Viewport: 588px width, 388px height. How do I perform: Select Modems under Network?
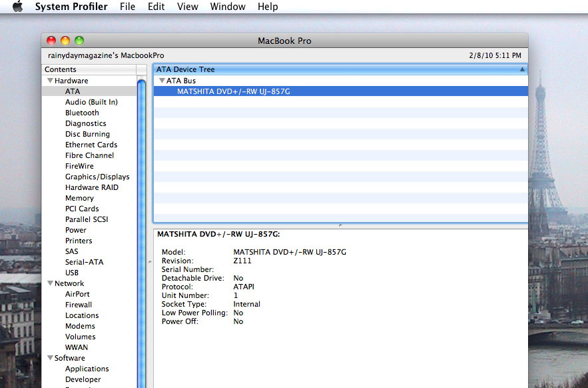click(x=80, y=326)
